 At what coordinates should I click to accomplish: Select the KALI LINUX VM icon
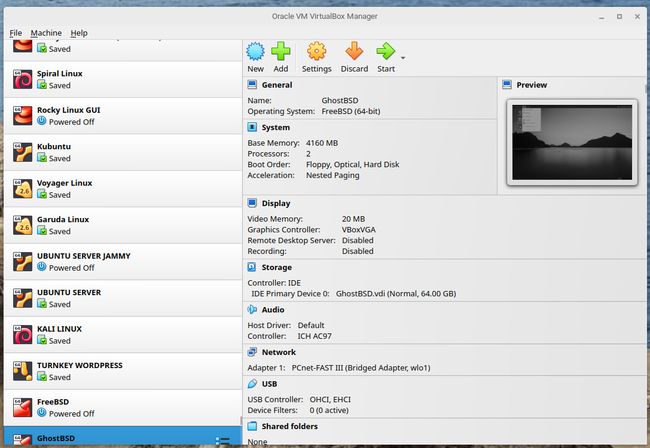pyautogui.click(x=22, y=335)
